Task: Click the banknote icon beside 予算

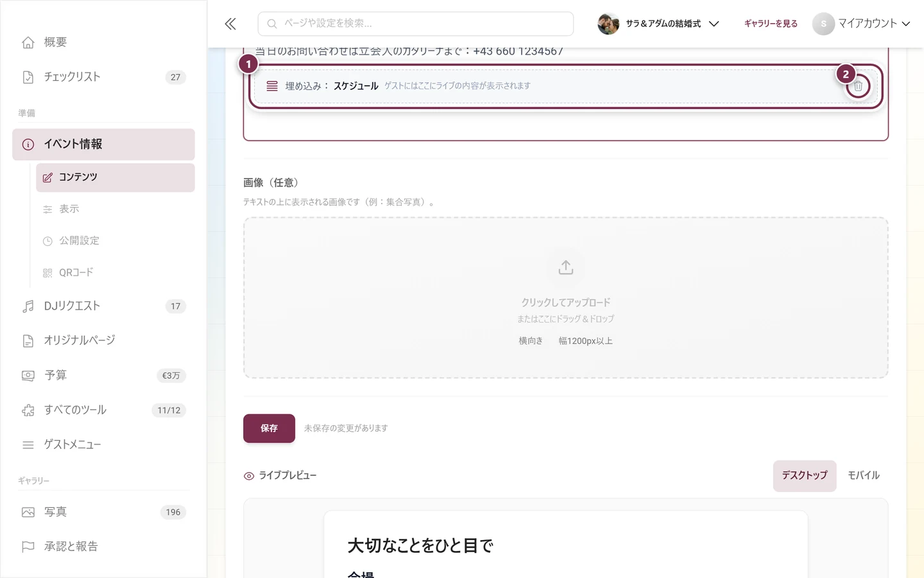Action: click(x=28, y=376)
